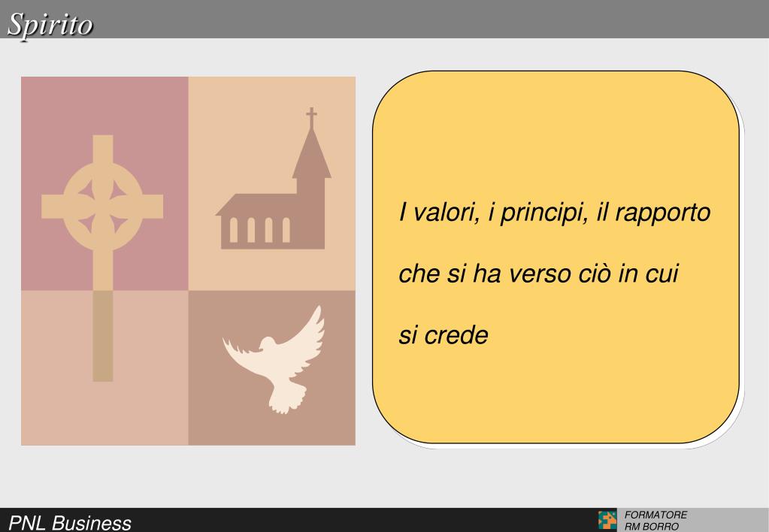Select the Spirito slide title
The width and height of the screenshot is (769, 532).
[x=50, y=25]
